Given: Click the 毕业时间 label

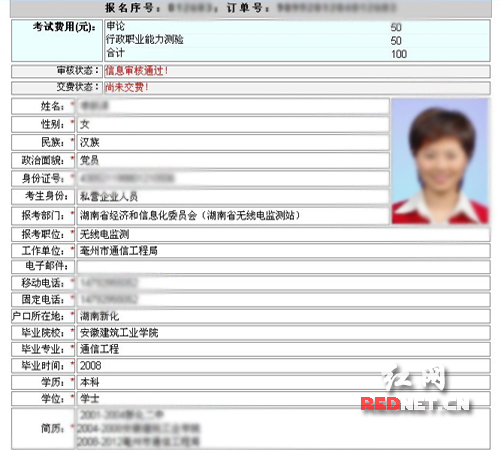Looking at the screenshot, I should click(43, 366).
